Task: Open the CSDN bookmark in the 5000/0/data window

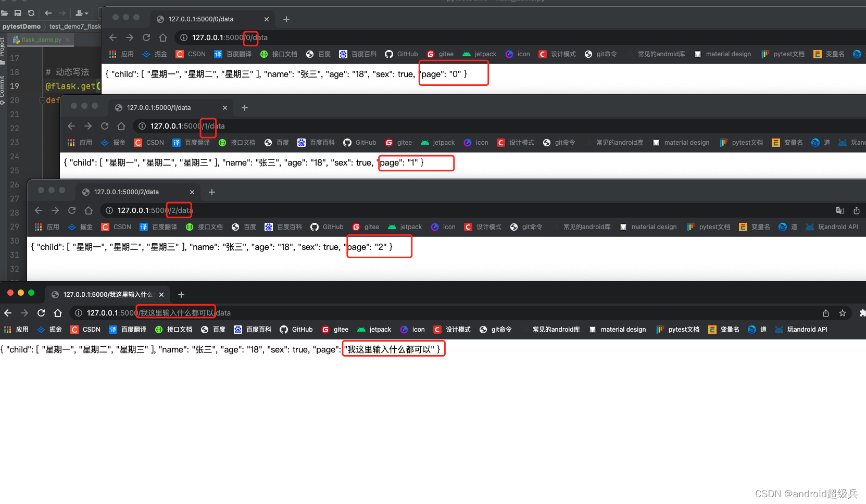Action: [x=191, y=54]
